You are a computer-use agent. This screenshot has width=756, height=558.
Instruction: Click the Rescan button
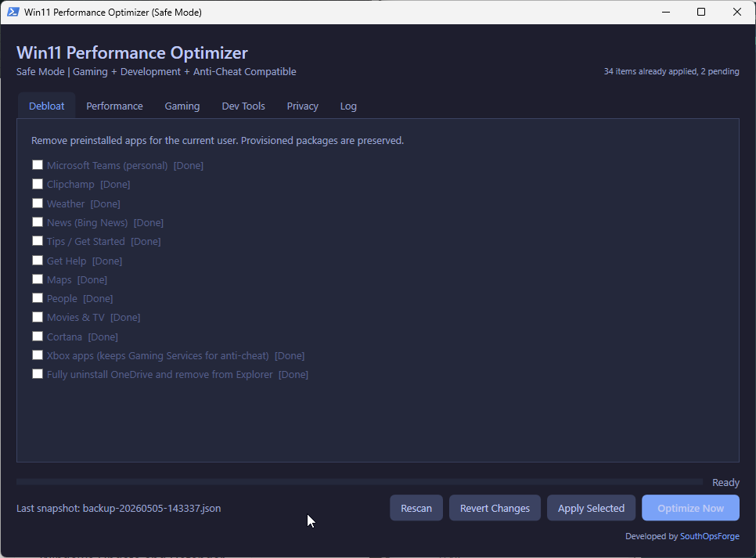416,508
